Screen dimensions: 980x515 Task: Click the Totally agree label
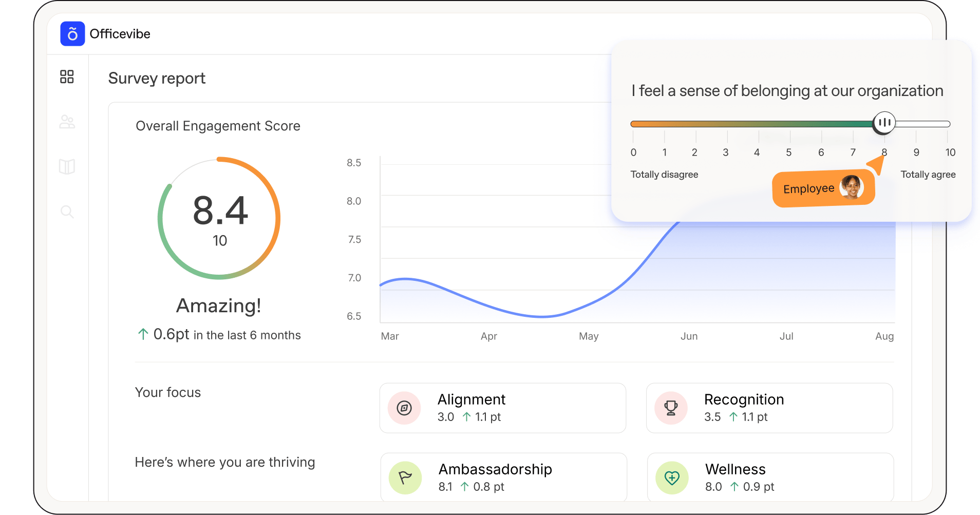click(928, 175)
